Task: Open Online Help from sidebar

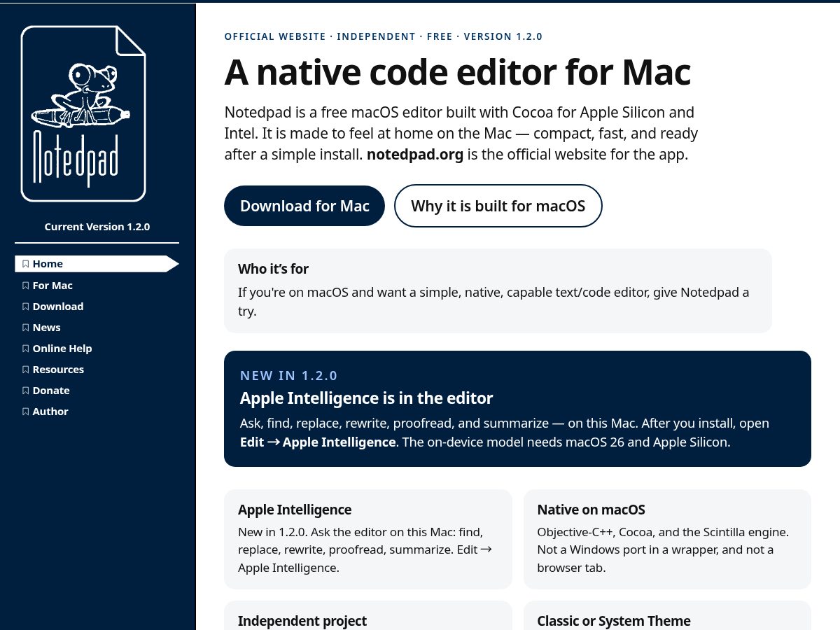Action: 62,349
